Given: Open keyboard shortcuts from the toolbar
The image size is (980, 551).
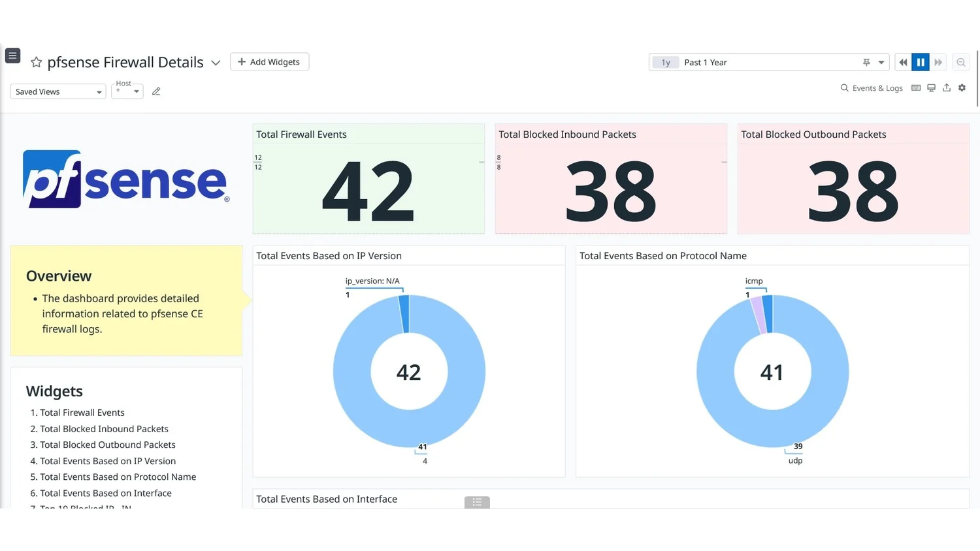Looking at the screenshot, I should tap(916, 87).
